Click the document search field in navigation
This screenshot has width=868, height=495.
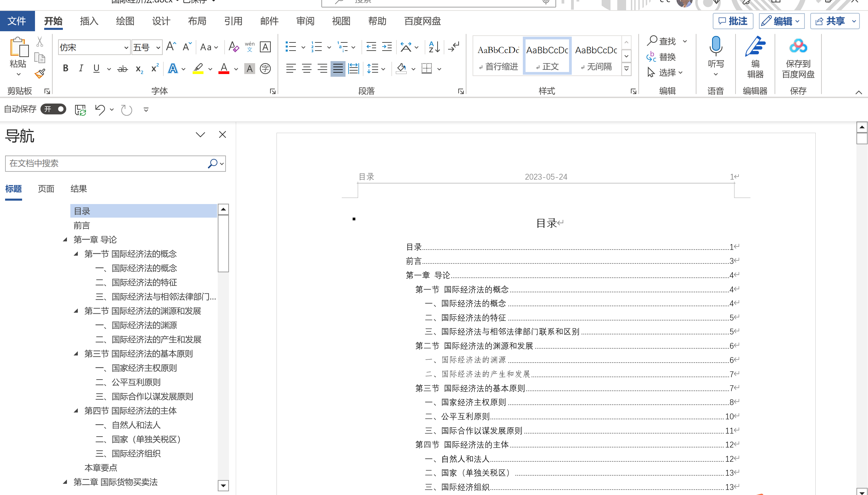coord(106,164)
